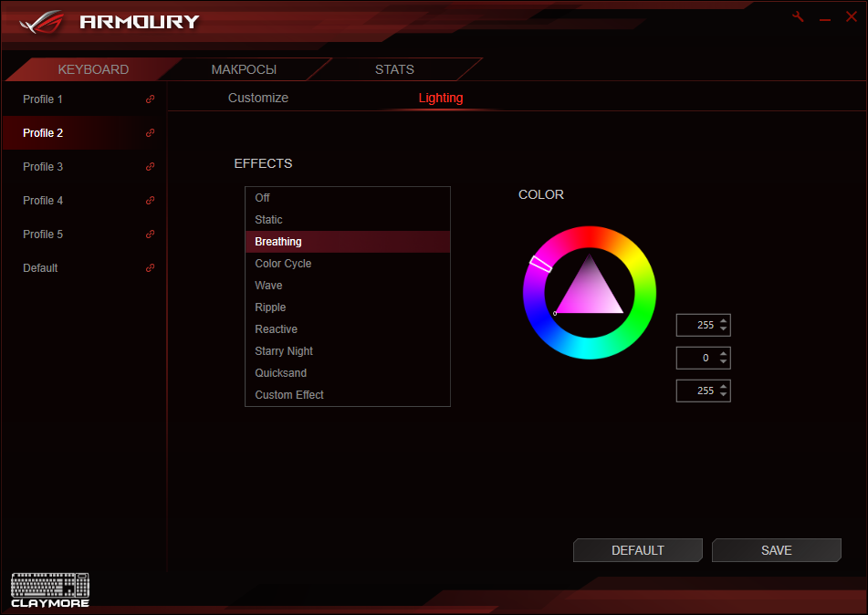Viewport: 868px width, 615px height.
Task: Click the link icon beside Profile 3
Action: [x=150, y=167]
